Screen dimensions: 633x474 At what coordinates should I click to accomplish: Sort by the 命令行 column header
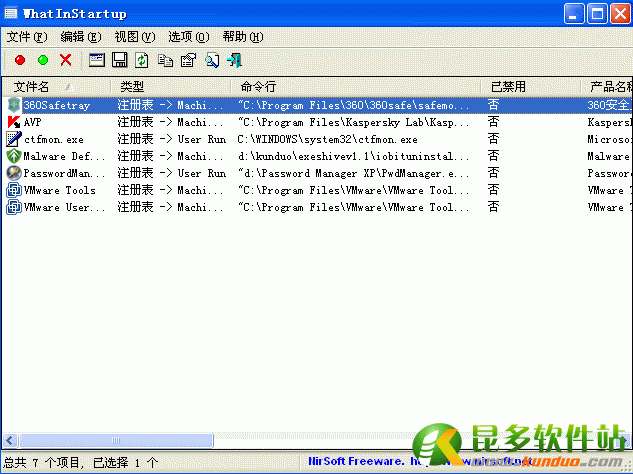pos(356,86)
